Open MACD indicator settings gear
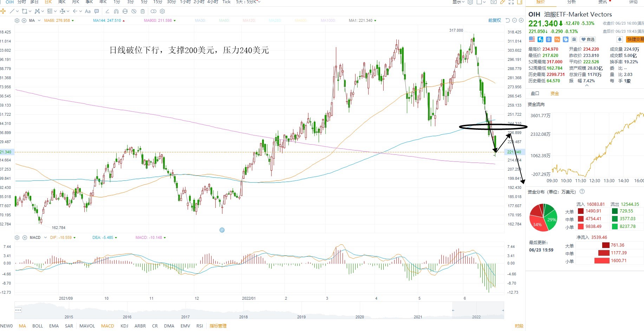The image size is (644, 331). pyautogui.click(x=17, y=237)
